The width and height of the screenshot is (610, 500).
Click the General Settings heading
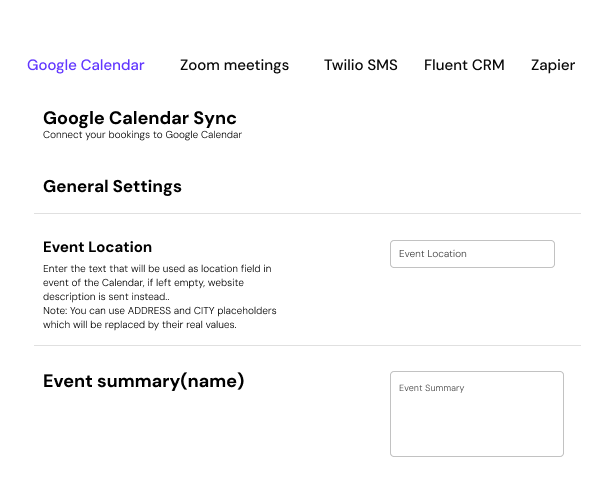(x=112, y=186)
